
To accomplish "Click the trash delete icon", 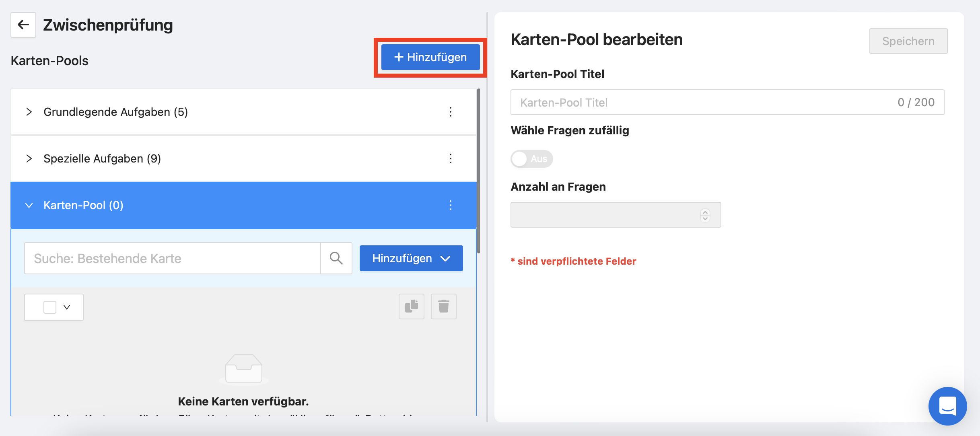I will coord(443,306).
